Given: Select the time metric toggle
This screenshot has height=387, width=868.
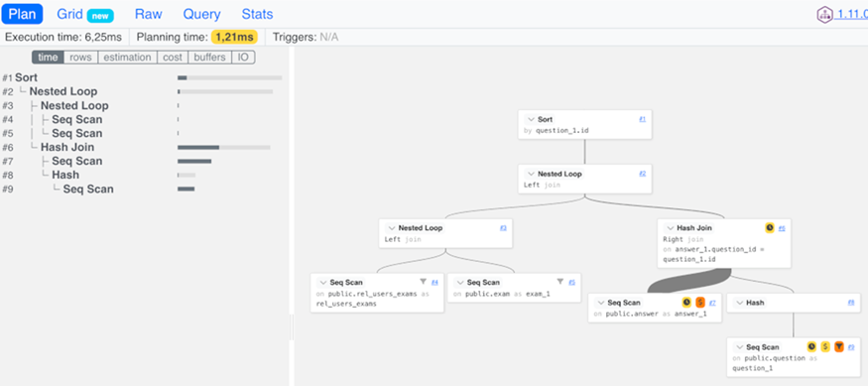Looking at the screenshot, I should point(49,57).
